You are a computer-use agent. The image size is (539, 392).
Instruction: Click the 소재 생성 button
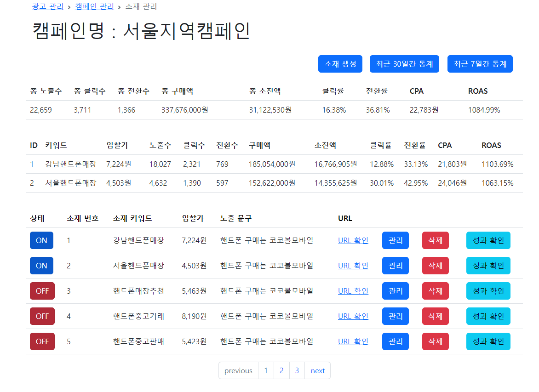(340, 64)
